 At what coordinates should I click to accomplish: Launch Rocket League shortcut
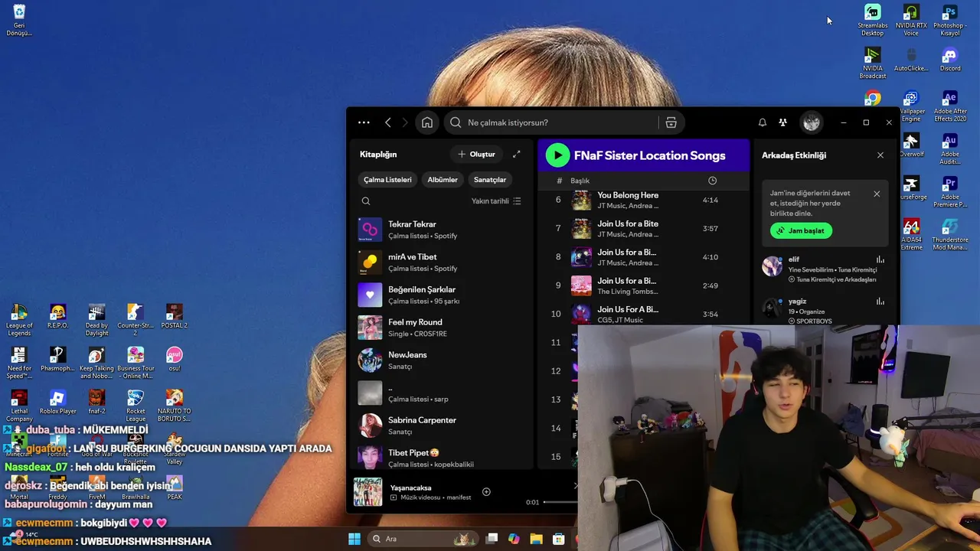pyautogui.click(x=136, y=406)
